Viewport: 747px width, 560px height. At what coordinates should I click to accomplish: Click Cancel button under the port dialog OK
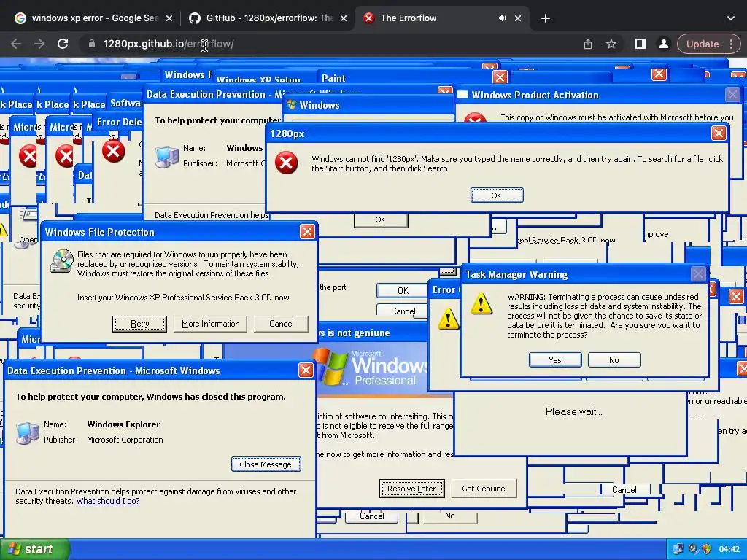pos(403,311)
